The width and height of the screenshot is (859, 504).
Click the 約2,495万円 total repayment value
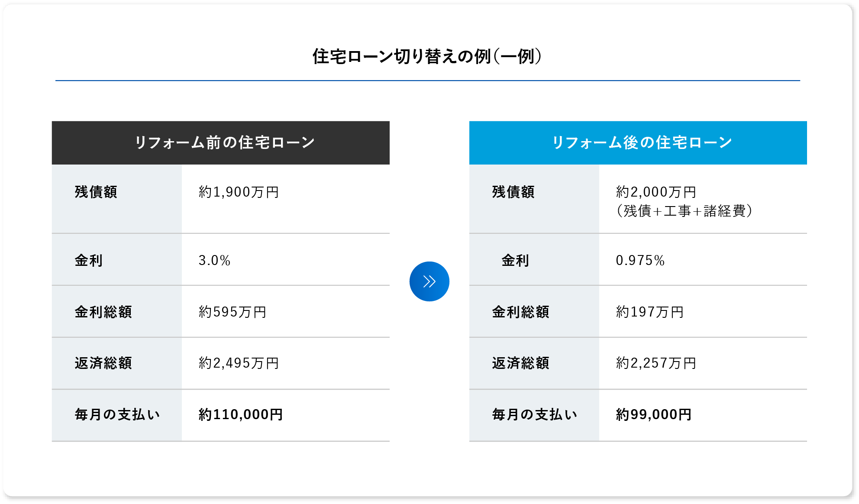click(239, 363)
